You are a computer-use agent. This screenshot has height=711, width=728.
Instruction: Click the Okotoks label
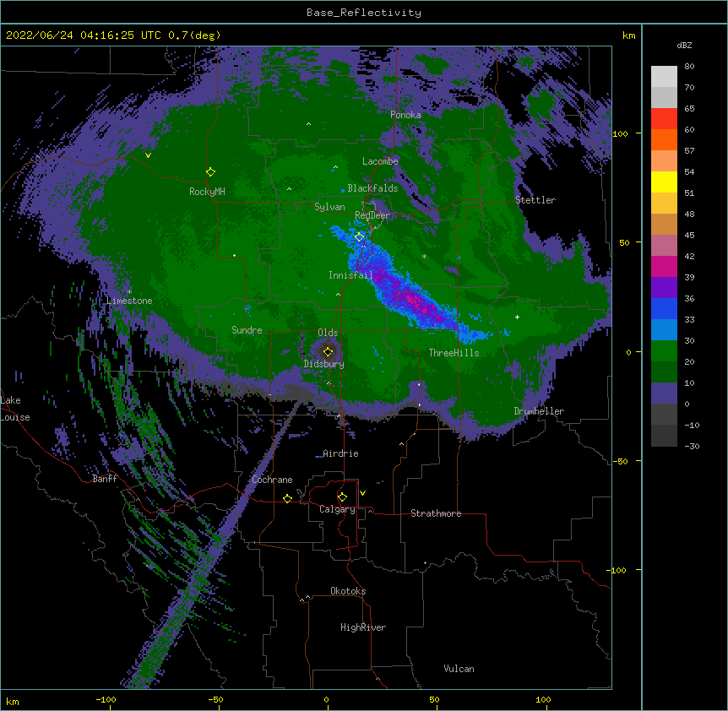[x=348, y=591]
